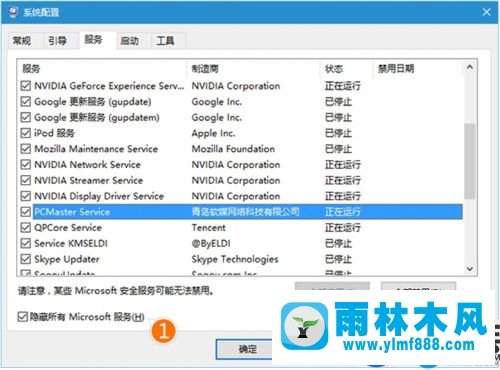Screen dimensions: 500x370
Task: Confirm with the 确定 button
Action: tap(247, 349)
